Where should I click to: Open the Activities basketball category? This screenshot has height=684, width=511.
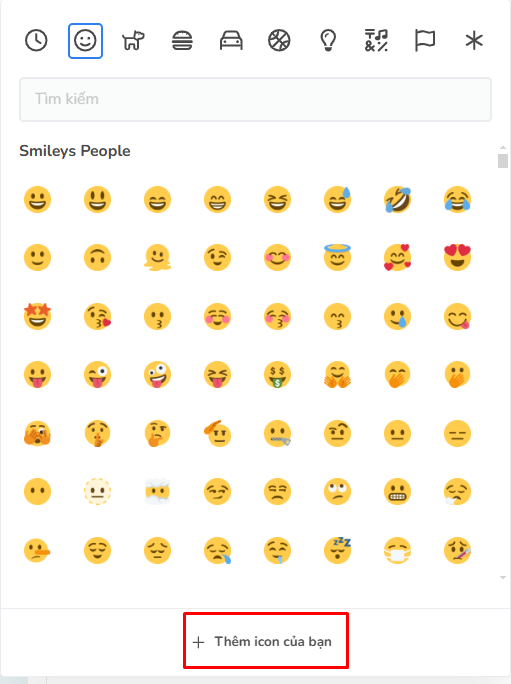pos(279,41)
